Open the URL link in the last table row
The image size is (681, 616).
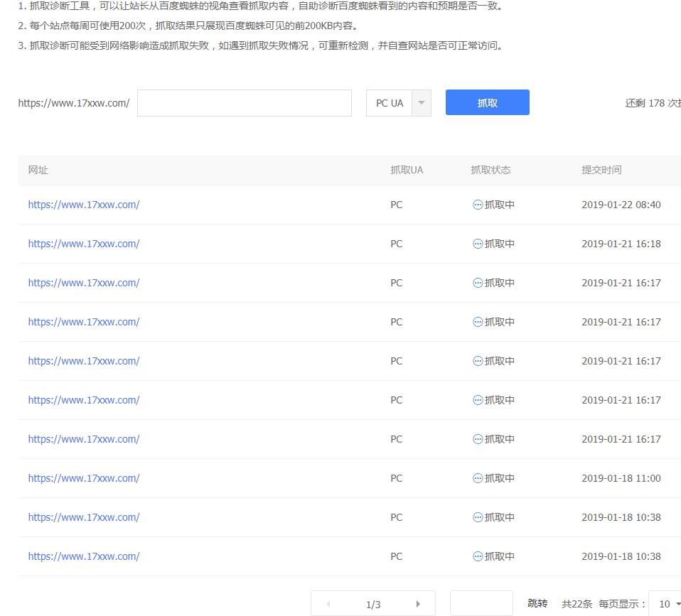pyautogui.click(x=83, y=556)
